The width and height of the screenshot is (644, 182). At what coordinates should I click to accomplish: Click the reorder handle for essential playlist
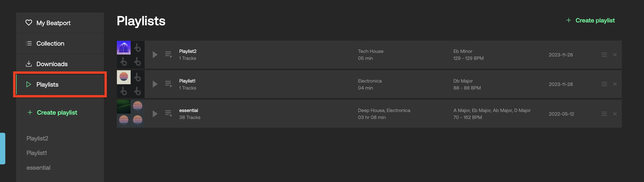[x=604, y=114]
